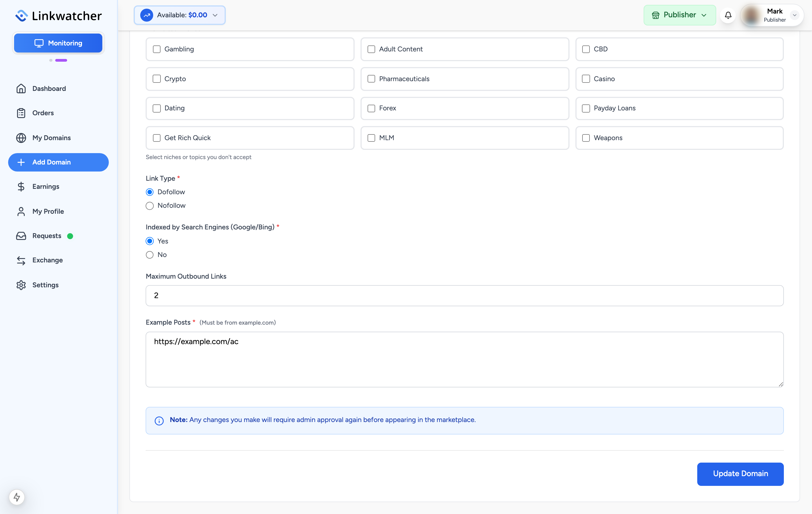Screen dimensions: 812x514
Task: Open the Publisher role dropdown
Action: tap(679, 15)
